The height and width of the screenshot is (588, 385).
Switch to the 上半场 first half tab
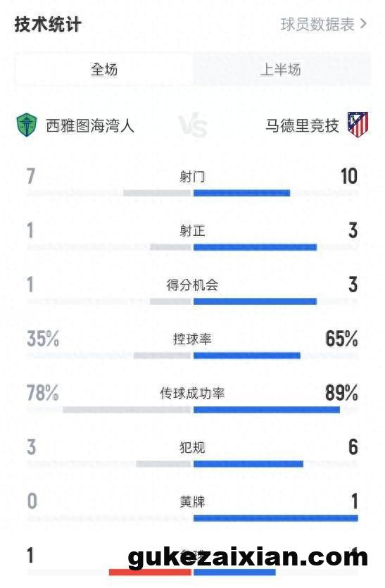(281, 70)
